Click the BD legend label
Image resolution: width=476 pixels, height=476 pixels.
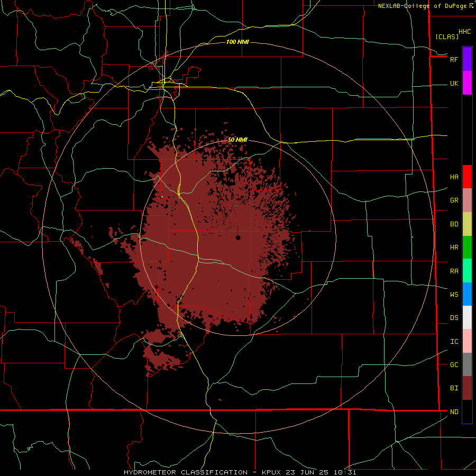click(x=454, y=224)
